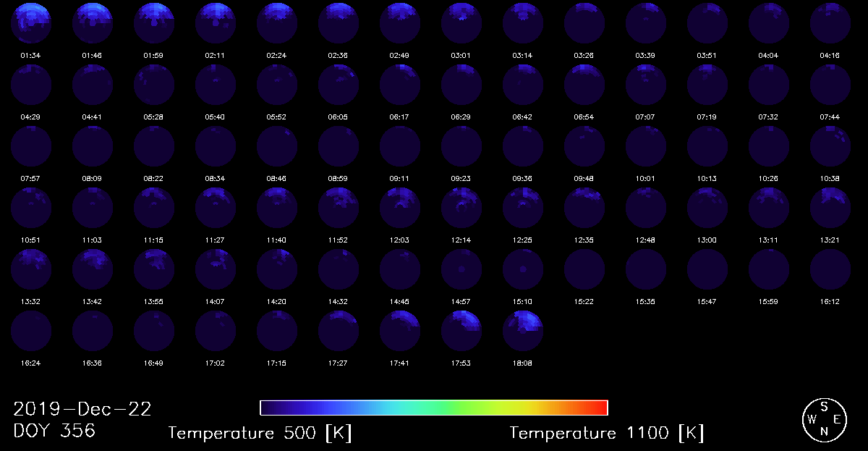This screenshot has height=451, width=868.
Task: Click the Temperature 500 [K] label
Action: point(260,433)
